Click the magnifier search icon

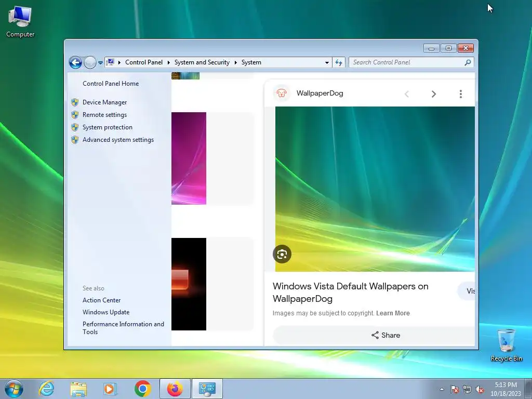coord(468,62)
